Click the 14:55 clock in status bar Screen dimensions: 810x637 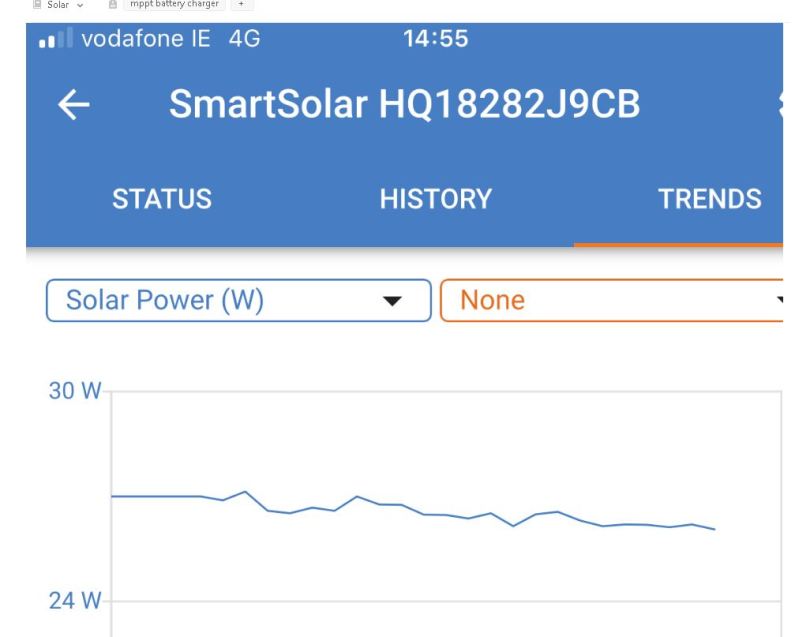435,41
